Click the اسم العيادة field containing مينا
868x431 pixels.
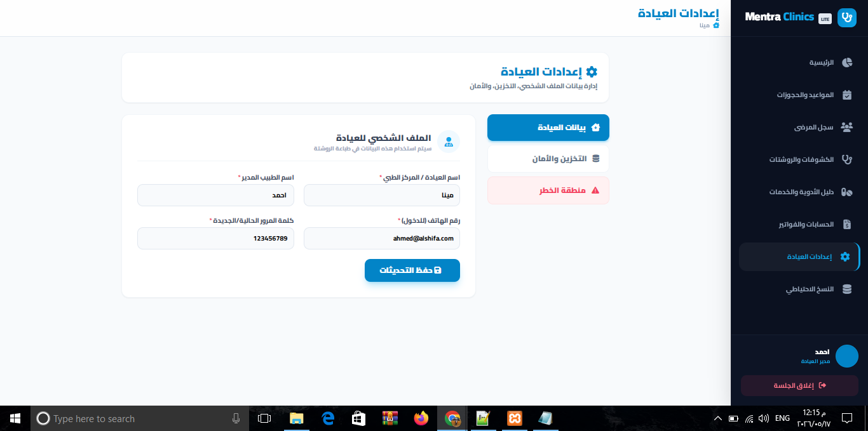tap(382, 195)
